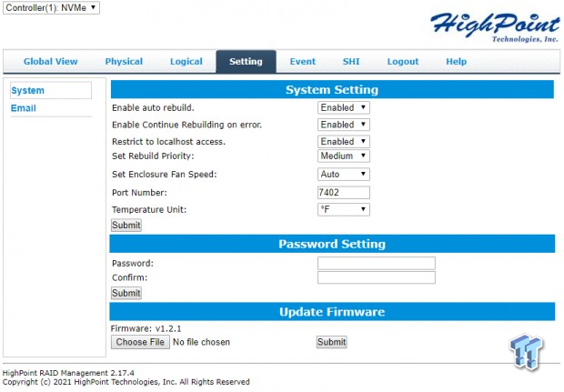The image size is (564, 392).
Task: Click the HighPoint RAID Management 2.17.4 text
Action: pyautogui.click(x=68, y=373)
